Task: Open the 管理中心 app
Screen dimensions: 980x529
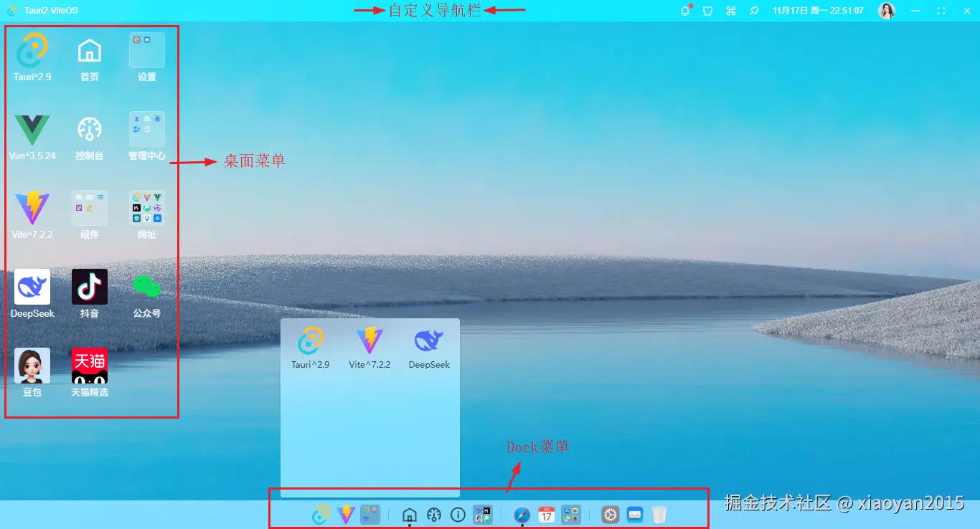Action: tap(146, 130)
